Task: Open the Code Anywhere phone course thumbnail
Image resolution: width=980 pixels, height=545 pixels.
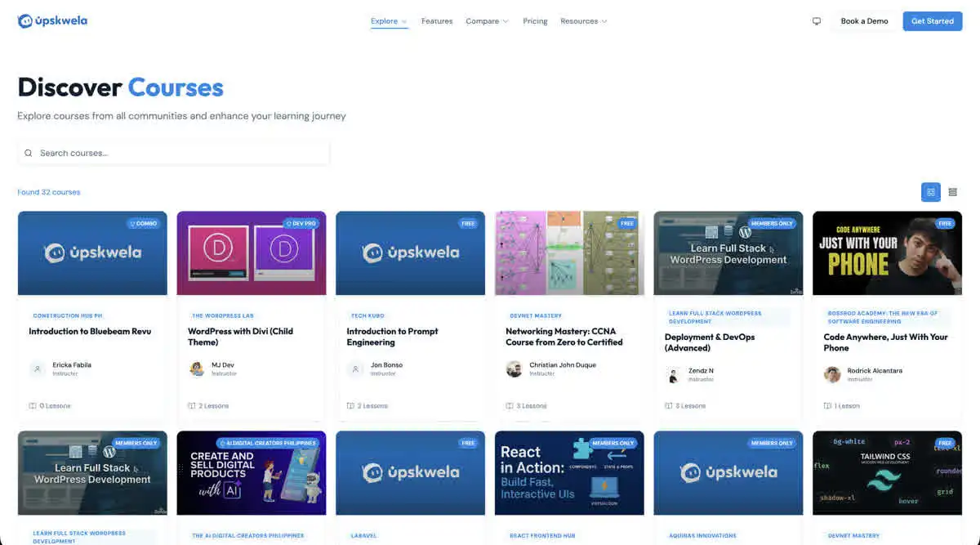Action: click(889, 253)
